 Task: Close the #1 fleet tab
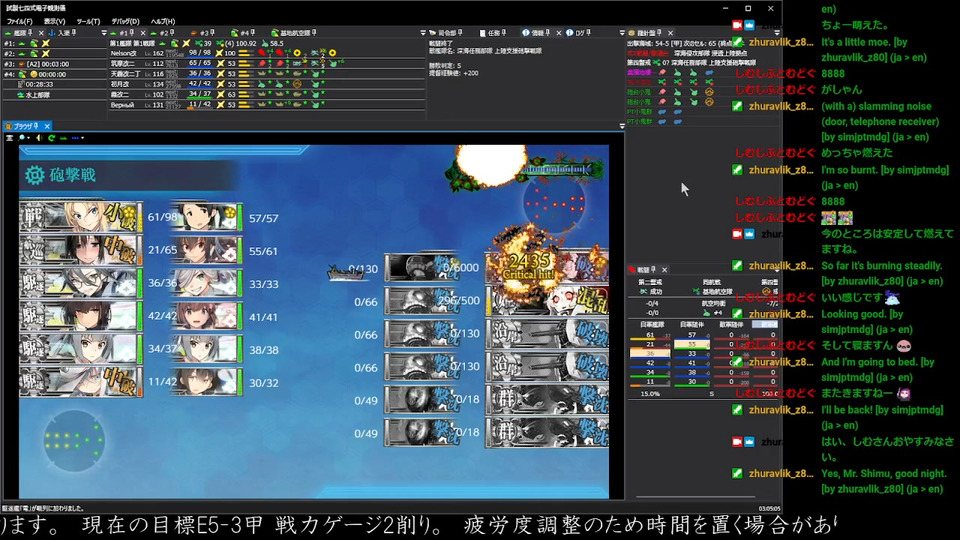click(143, 33)
